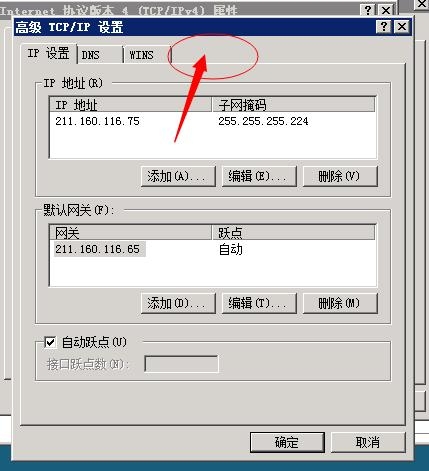Click the 跃点 column header
Screen dimensions: 429x471
click(293, 232)
